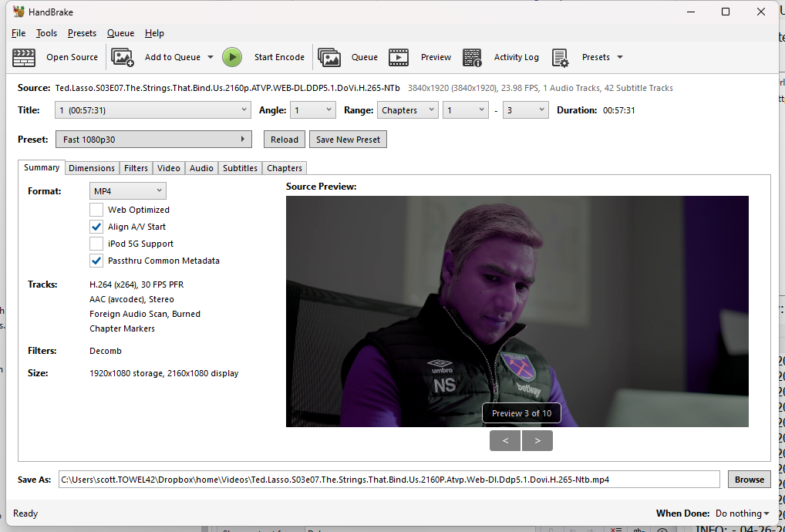Screen dimensions: 785x532
Task: Open the Range type dropdown showing Chapters
Action: (408, 110)
